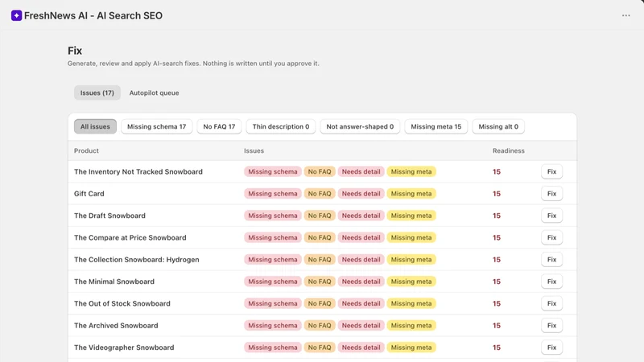Click readiness score 15 for The Minimal Snowboard
644x362 pixels.
[497, 282]
